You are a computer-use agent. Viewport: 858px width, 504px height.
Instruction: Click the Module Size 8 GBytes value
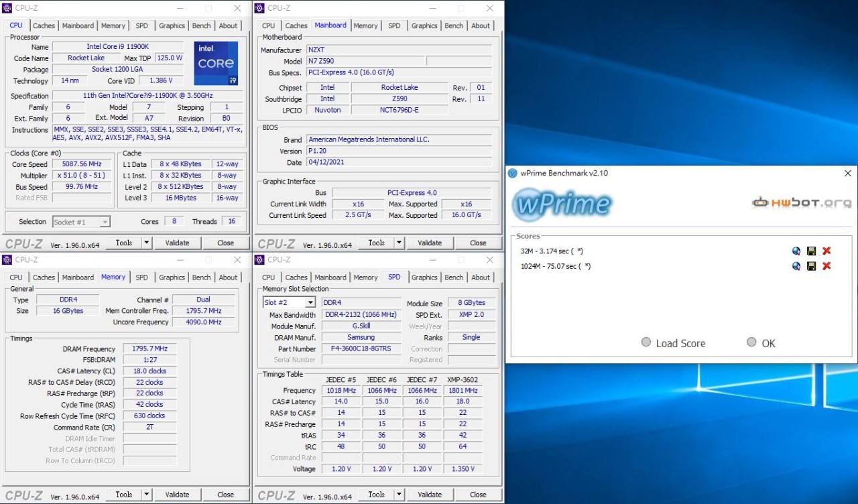(x=471, y=303)
